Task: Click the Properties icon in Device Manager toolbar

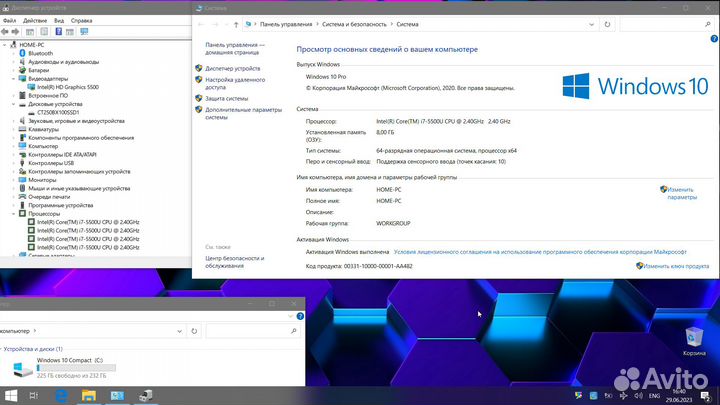Action: (44, 32)
